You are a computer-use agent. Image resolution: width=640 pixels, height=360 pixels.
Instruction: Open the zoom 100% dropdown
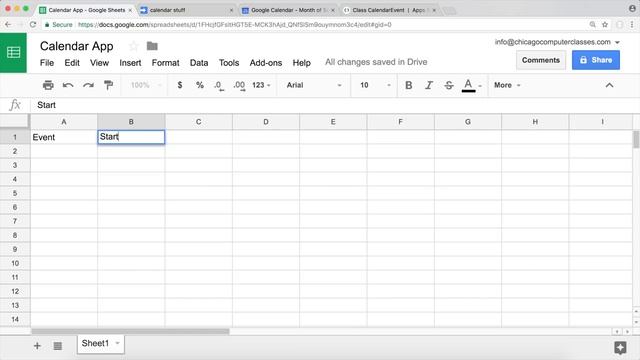pos(146,85)
